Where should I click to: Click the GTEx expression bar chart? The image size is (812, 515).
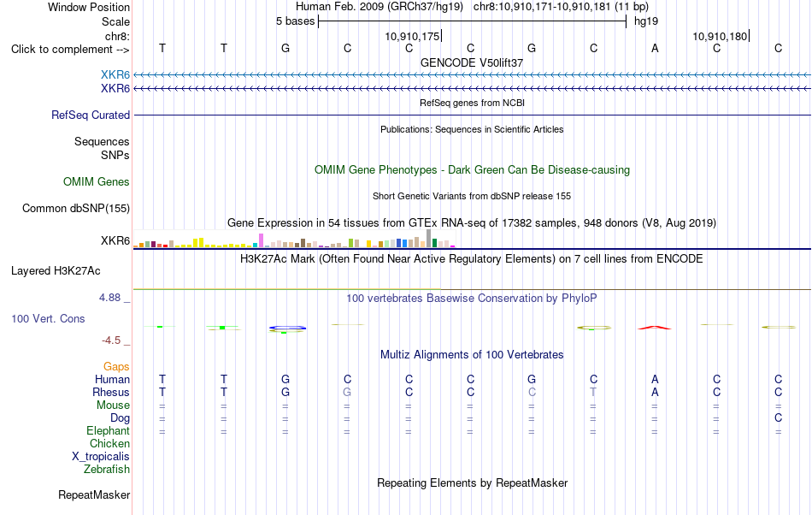(294, 239)
